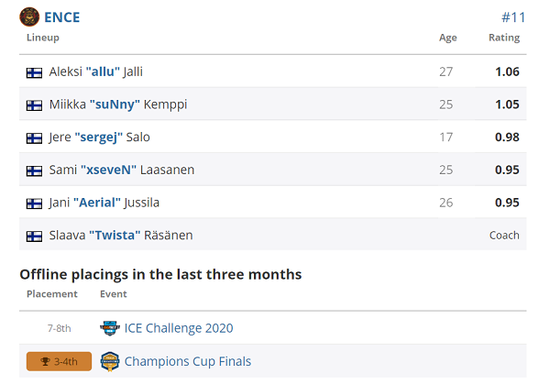Open the ICE Challenge 2020 event link

pos(179,328)
